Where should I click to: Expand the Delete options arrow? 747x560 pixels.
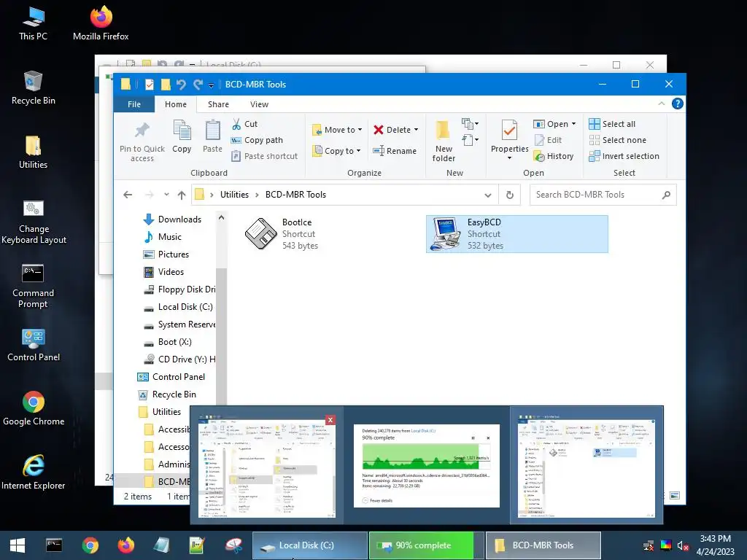[x=416, y=130]
